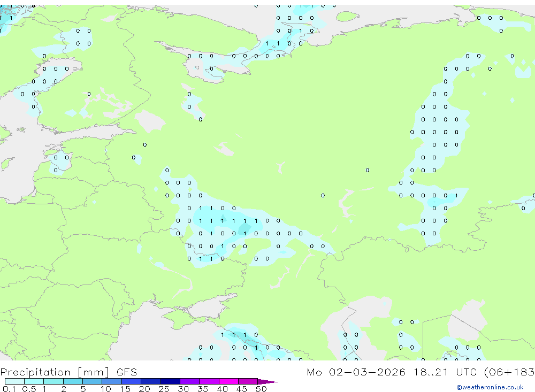Click the legend label '10'
Image resolution: width=535 pixels, height=392 pixels.
pos(106,389)
